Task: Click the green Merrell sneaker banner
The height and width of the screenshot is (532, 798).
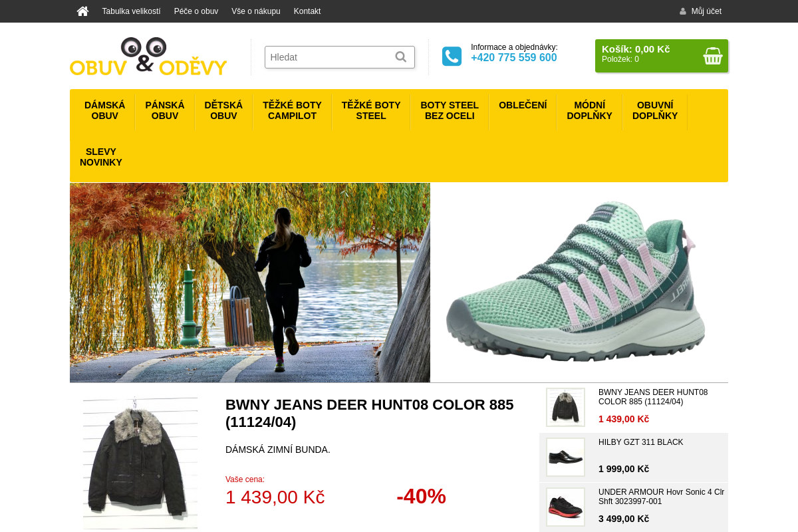Action: pos(579,283)
